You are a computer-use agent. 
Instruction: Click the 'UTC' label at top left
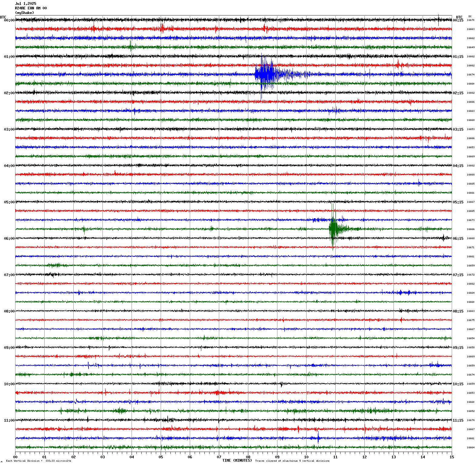coord(3,17)
